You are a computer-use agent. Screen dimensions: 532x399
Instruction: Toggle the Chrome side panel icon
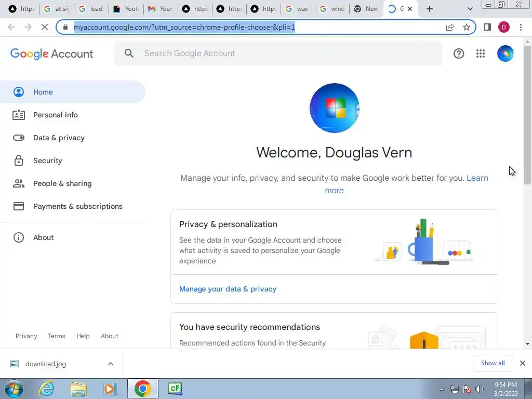click(487, 27)
